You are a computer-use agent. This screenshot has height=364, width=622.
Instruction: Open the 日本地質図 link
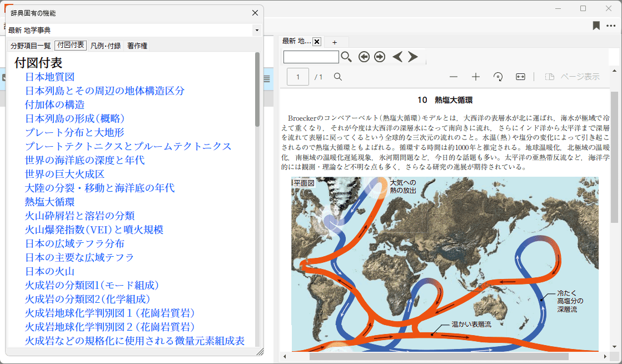[x=50, y=77]
